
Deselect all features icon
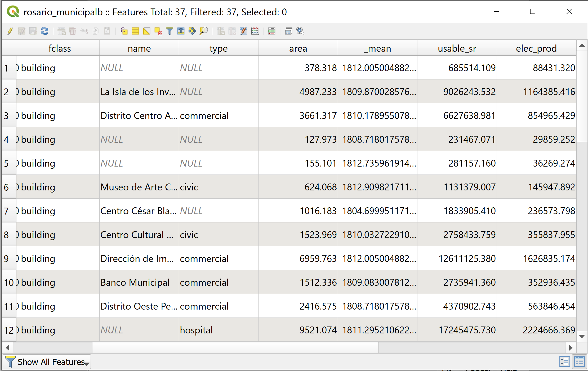pyautogui.click(x=158, y=31)
